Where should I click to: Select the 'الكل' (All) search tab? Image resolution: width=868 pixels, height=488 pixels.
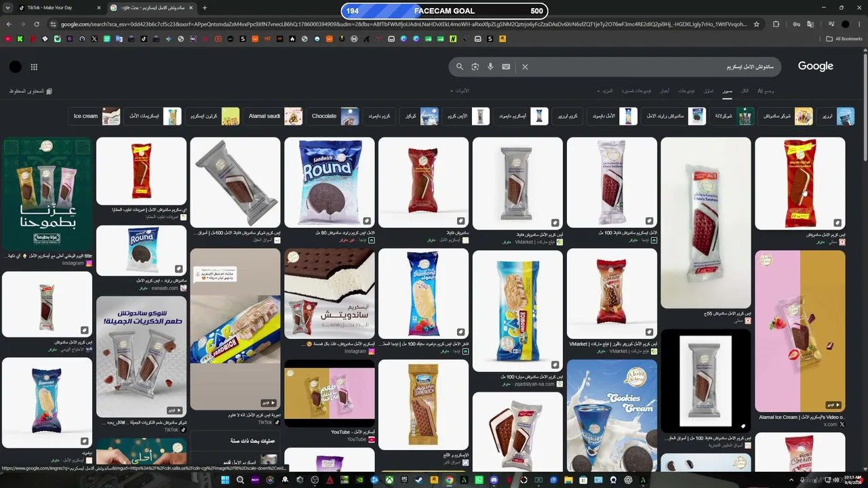coord(745,91)
